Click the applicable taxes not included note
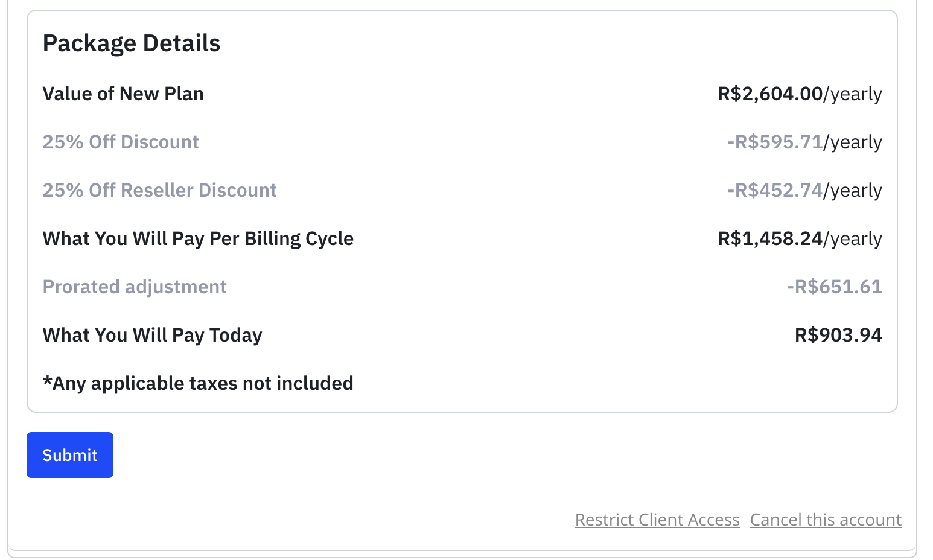The height and width of the screenshot is (560, 933). click(x=198, y=383)
